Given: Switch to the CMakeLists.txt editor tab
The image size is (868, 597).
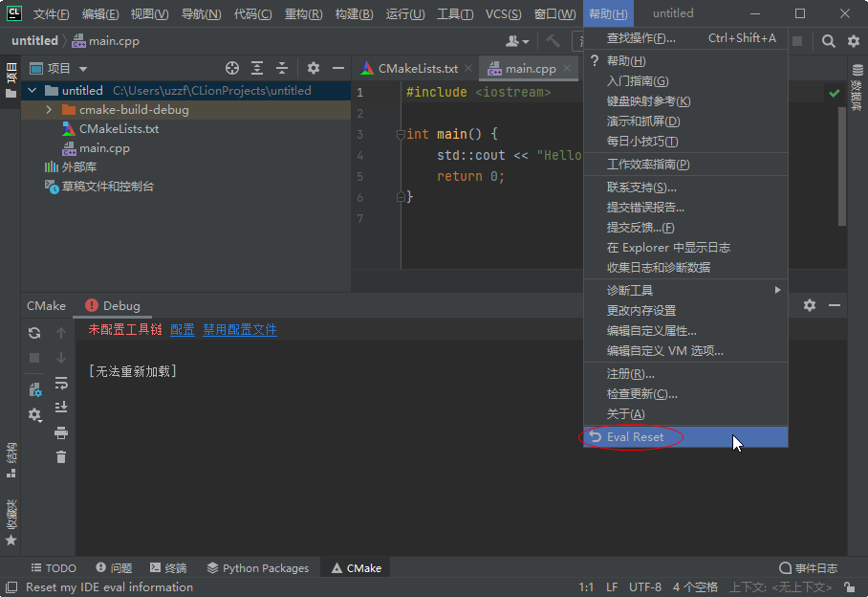Looking at the screenshot, I should (x=416, y=69).
